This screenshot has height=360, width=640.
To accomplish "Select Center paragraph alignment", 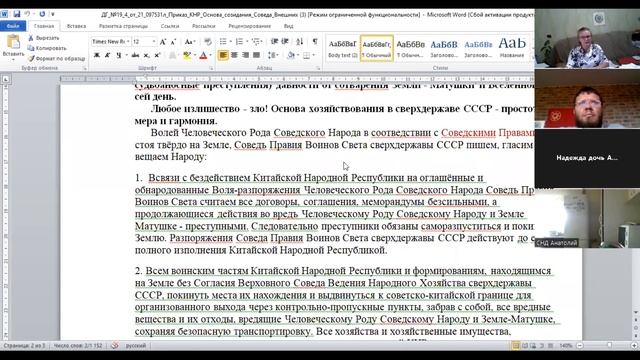I will pyautogui.click(x=234, y=55).
